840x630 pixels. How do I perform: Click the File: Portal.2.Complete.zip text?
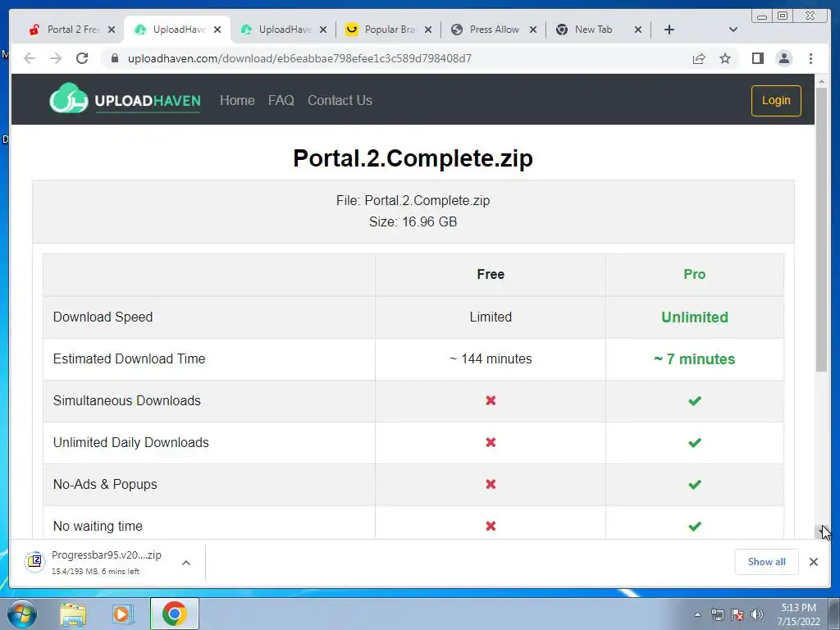413,200
